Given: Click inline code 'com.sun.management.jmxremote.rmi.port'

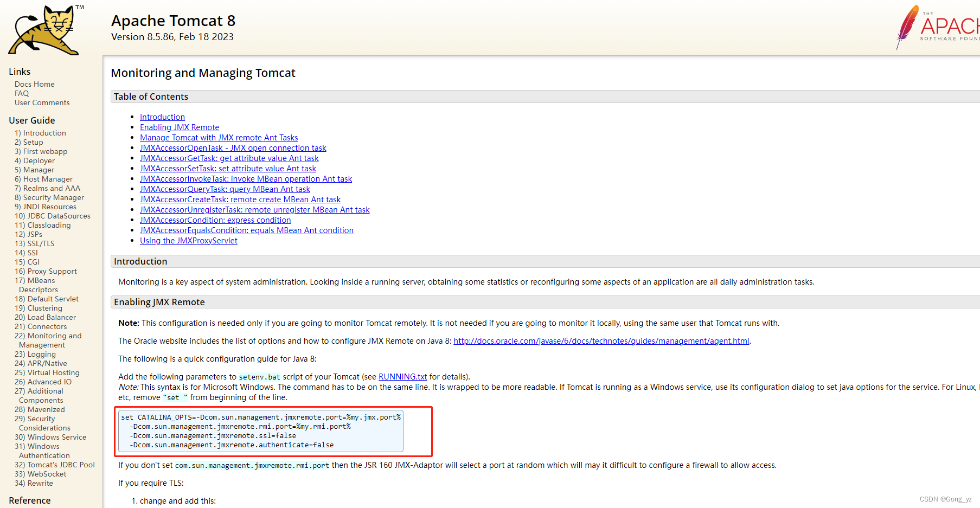Looking at the screenshot, I should click(252, 465).
